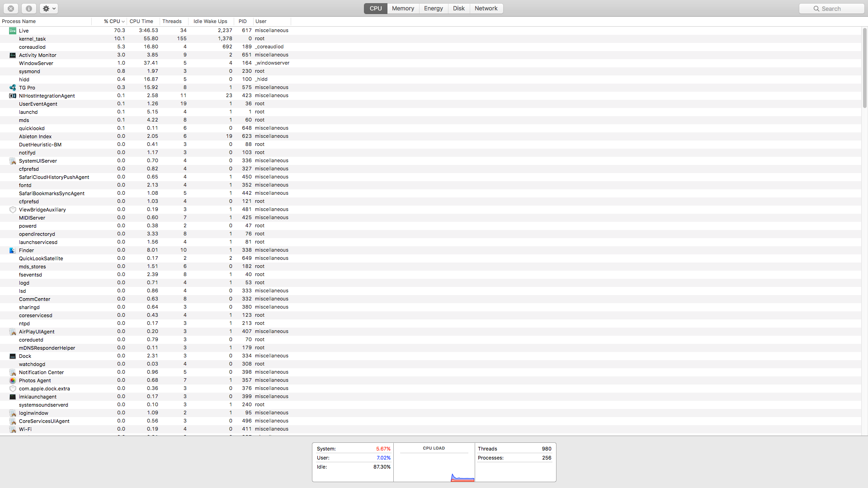
Task: Click the AirPlayUIAgent process icon
Action: (x=13, y=332)
